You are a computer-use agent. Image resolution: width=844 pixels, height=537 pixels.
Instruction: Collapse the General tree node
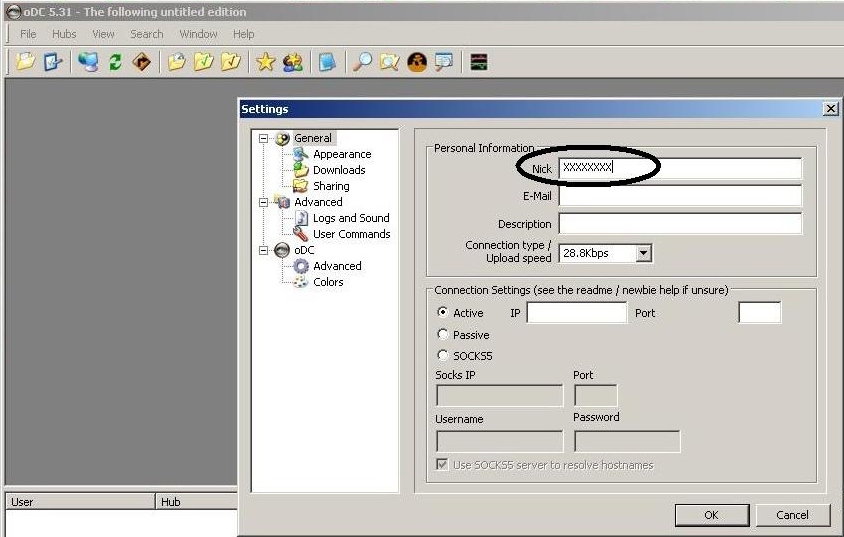click(264, 138)
